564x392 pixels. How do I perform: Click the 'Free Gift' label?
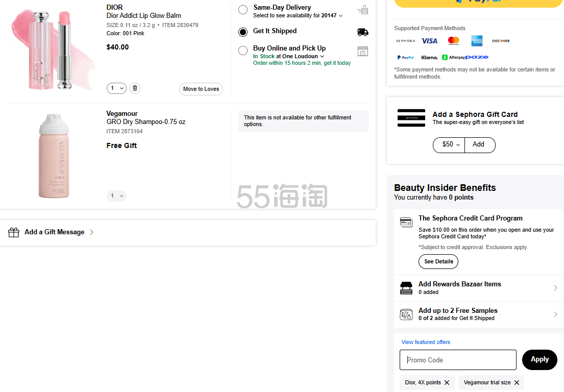tap(121, 145)
